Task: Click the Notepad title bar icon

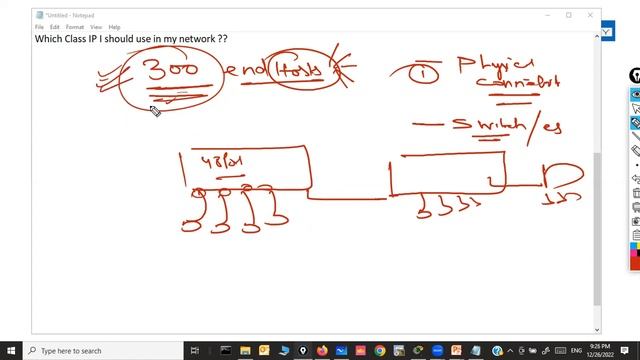Action: tap(40, 15)
